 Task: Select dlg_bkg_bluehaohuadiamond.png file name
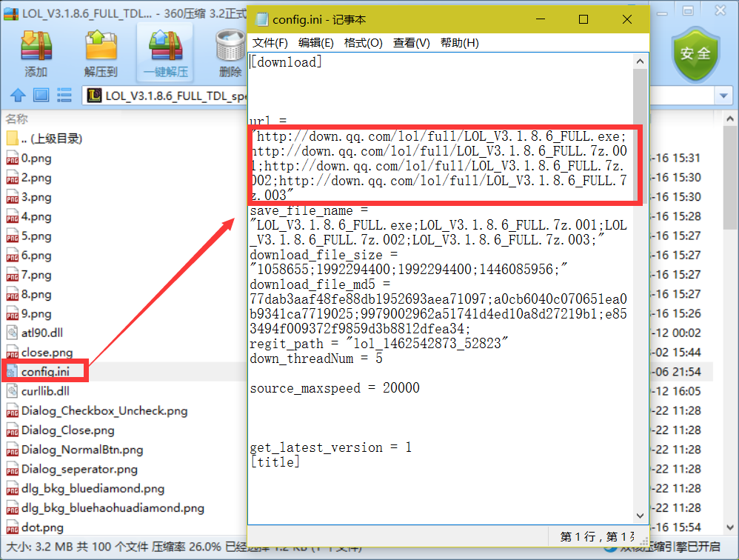click(x=113, y=508)
